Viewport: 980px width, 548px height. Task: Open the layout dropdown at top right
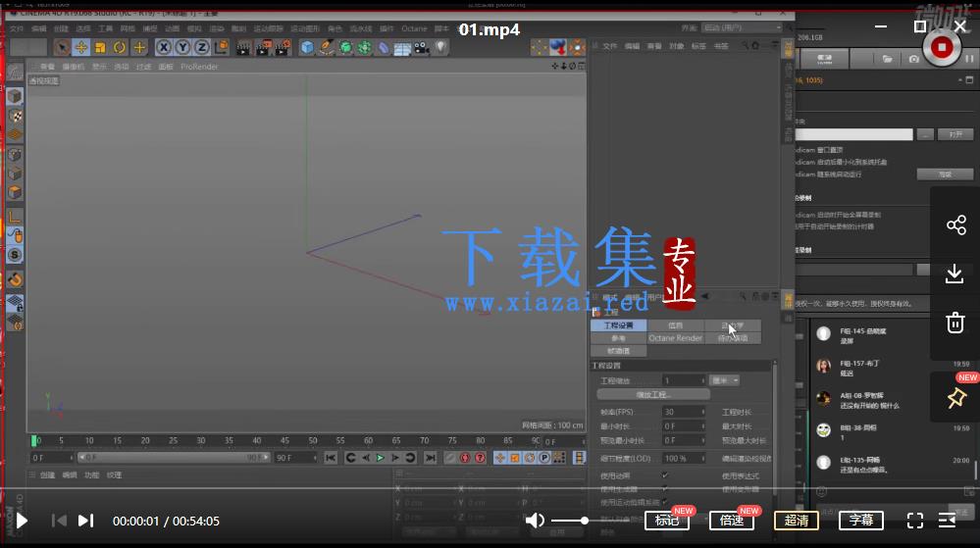[742, 27]
